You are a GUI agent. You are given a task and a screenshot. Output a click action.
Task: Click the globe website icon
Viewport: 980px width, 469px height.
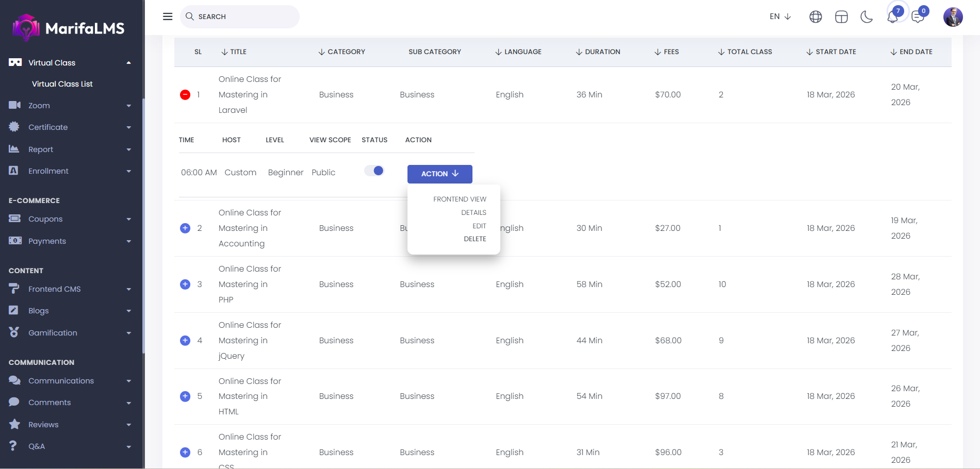815,17
